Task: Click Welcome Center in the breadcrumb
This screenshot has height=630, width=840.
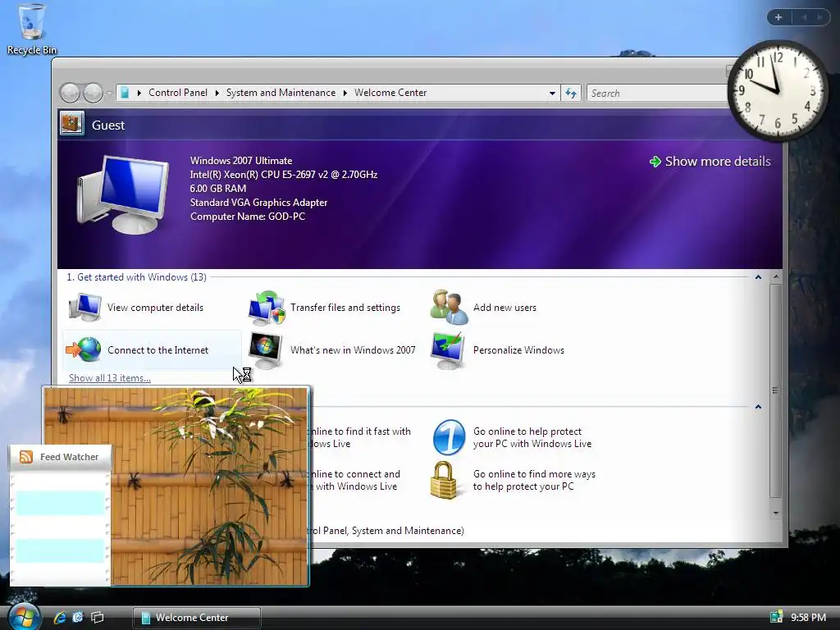Action: click(390, 93)
